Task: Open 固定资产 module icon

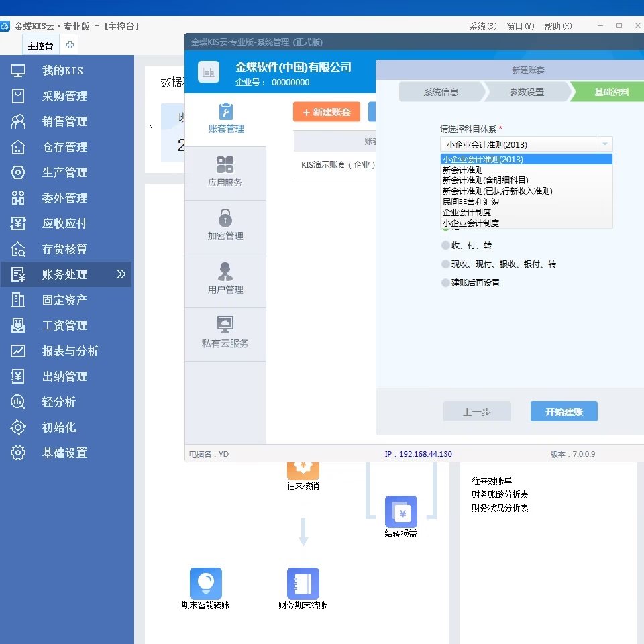Action: [17, 300]
